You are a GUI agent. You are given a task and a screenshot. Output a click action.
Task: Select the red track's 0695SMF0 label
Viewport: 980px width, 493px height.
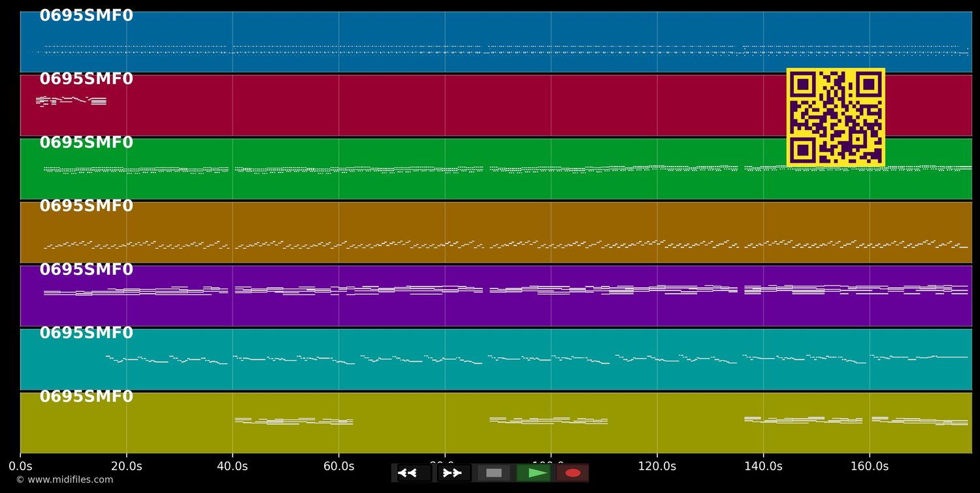coord(86,79)
